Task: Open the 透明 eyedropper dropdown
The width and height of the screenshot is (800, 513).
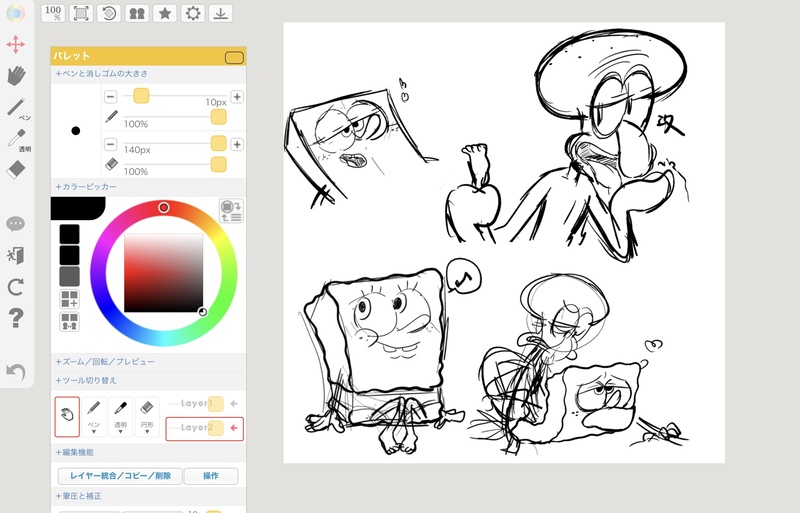Action: pos(120,417)
